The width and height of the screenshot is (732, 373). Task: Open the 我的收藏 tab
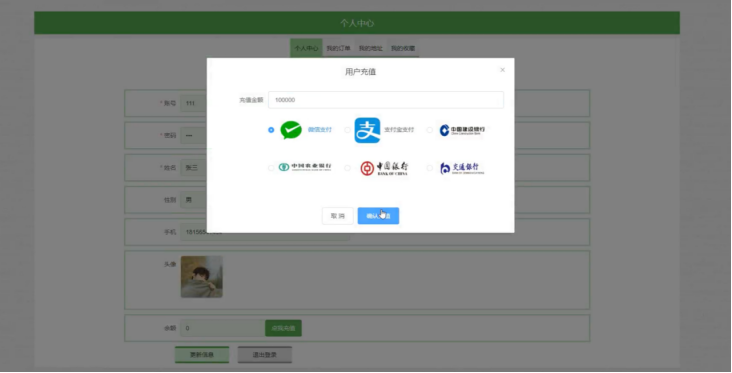403,48
